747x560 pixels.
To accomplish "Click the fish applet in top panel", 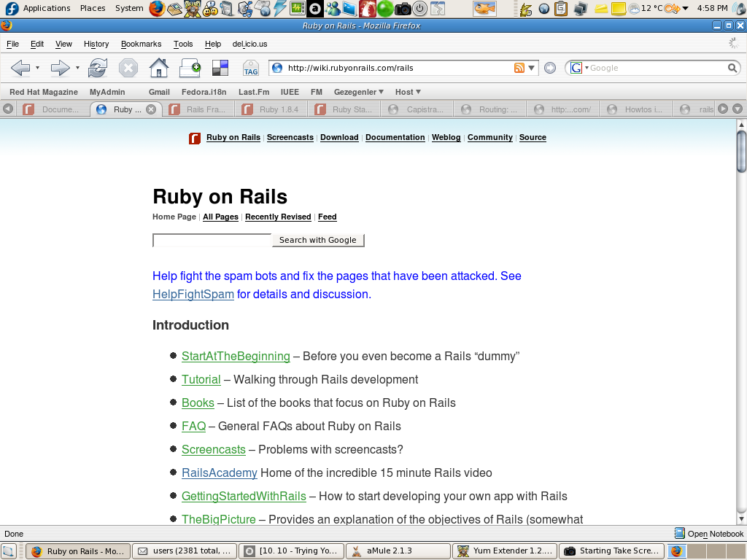I will (484, 8).
